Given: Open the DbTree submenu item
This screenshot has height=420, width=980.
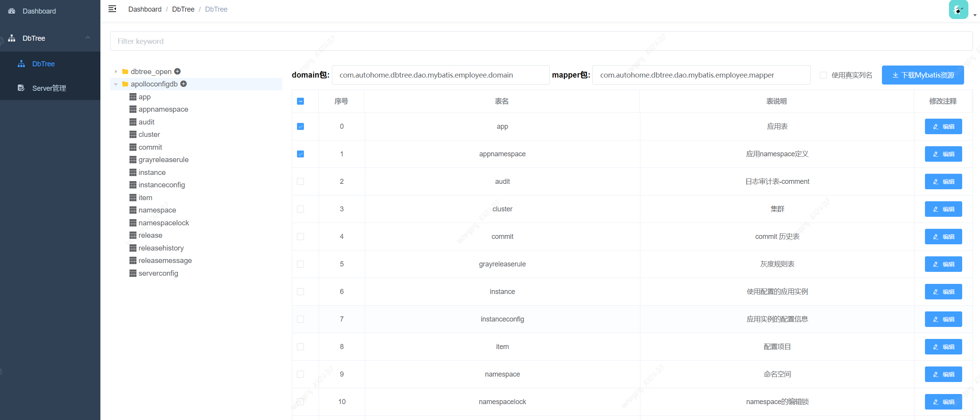Looking at the screenshot, I should click(43, 64).
